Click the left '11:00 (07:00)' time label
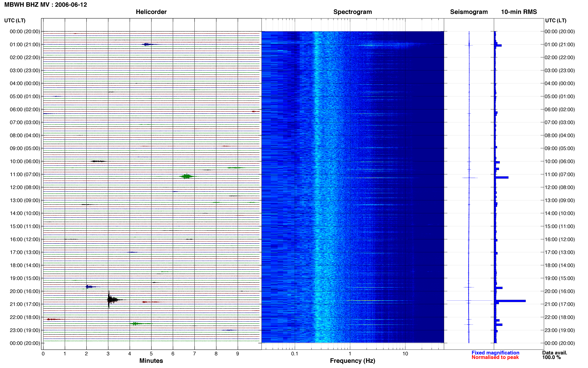This screenshot has width=588, height=368. click(x=25, y=174)
